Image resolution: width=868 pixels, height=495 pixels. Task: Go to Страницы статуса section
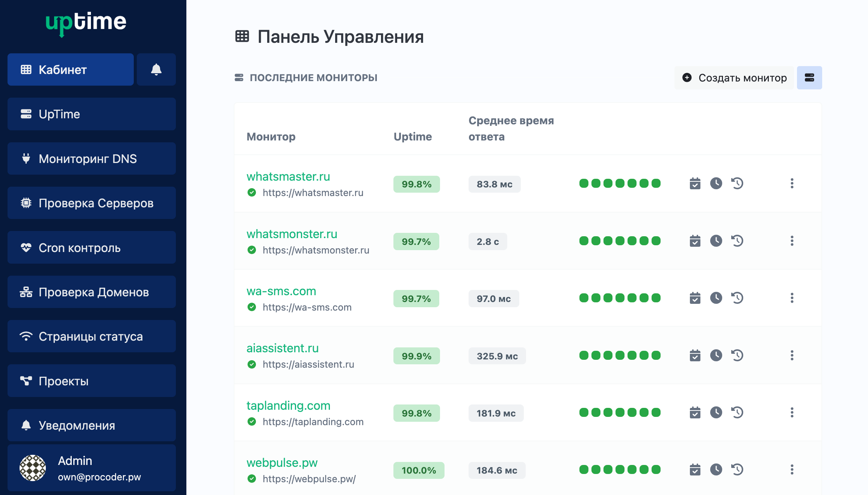pos(91,336)
